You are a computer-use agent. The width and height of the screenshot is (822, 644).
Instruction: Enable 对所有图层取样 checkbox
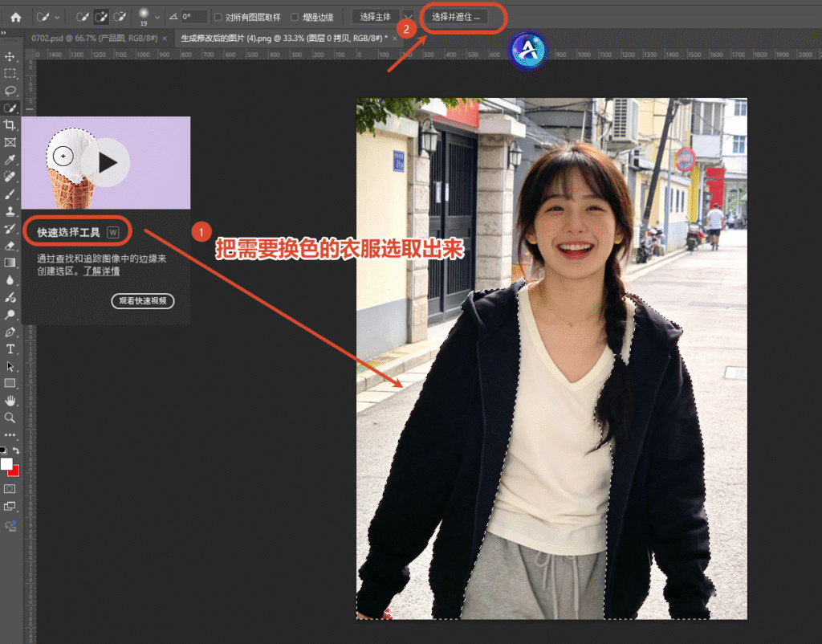[218, 18]
